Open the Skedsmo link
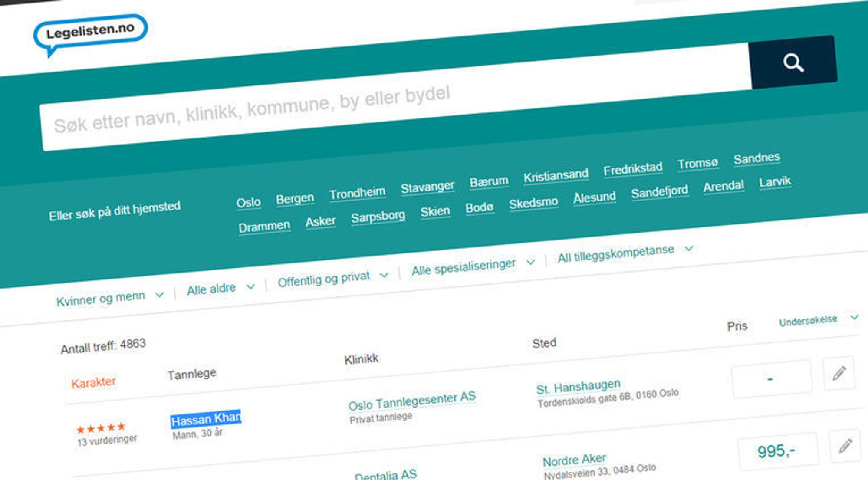This screenshot has width=868, height=480. 533,203
